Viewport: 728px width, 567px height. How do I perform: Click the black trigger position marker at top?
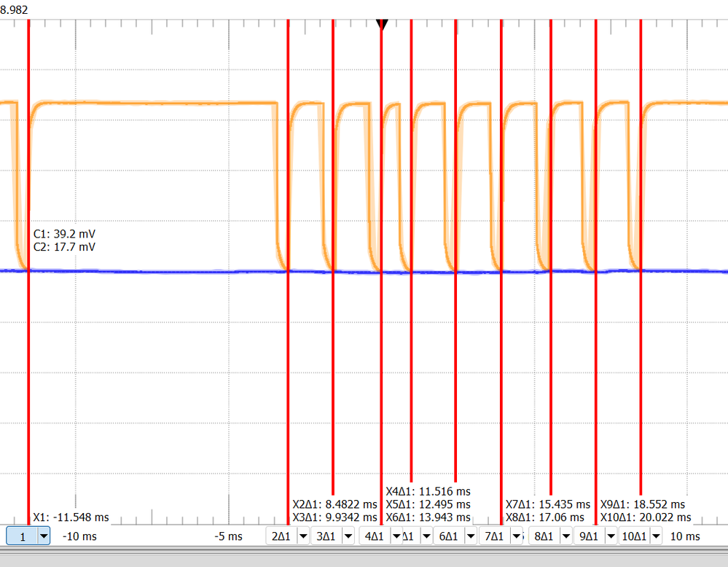coord(382,24)
